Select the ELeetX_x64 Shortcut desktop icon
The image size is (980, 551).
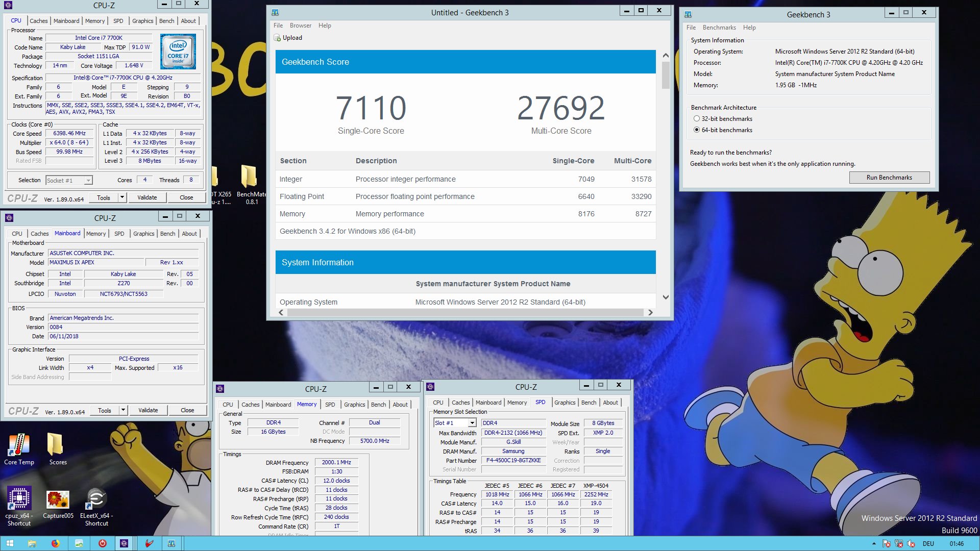coord(96,506)
